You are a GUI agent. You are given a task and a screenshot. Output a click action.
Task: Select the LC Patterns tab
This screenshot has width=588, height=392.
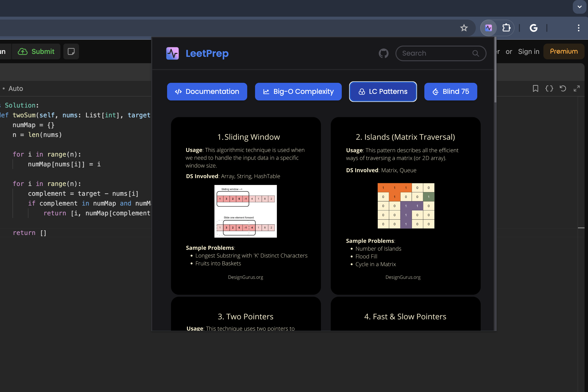pyautogui.click(x=383, y=91)
